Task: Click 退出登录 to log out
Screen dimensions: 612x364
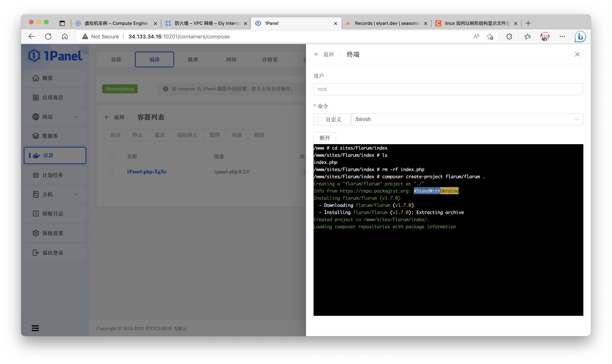Action: 55,253
